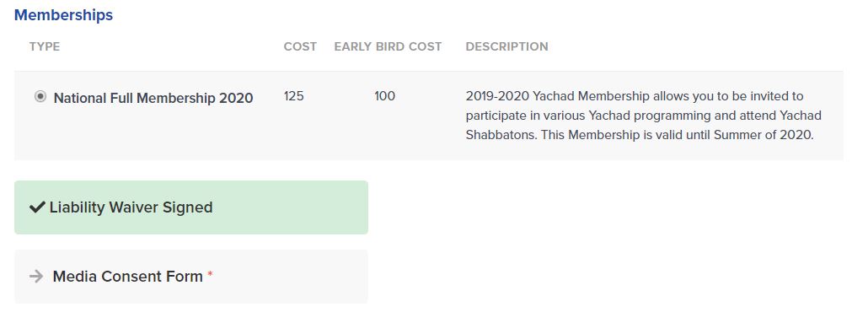The width and height of the screenshot is (868, 323).
Task: Open the Media Consent Form
Action: (191, 277)
